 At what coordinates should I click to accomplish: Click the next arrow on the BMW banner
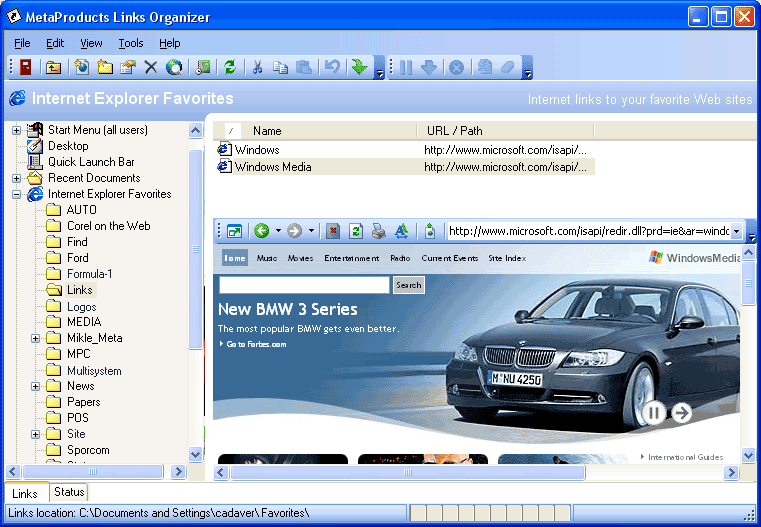click(x=681, y=413)
